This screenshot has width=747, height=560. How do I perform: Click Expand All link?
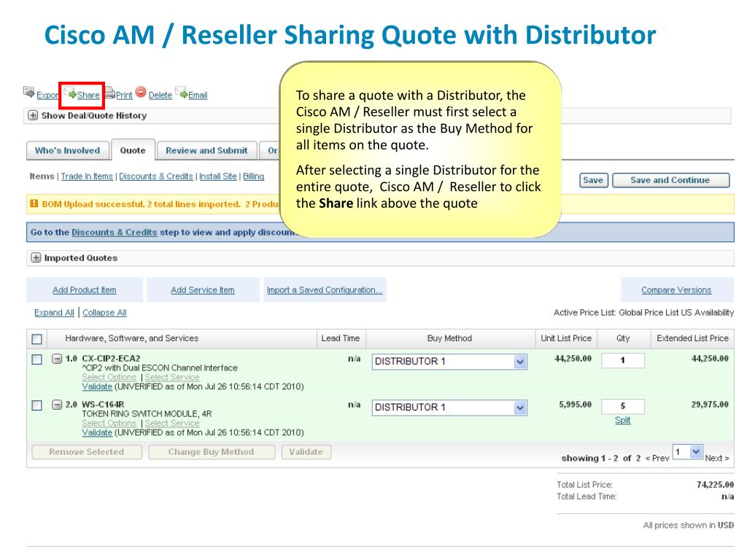pos(54,312)
